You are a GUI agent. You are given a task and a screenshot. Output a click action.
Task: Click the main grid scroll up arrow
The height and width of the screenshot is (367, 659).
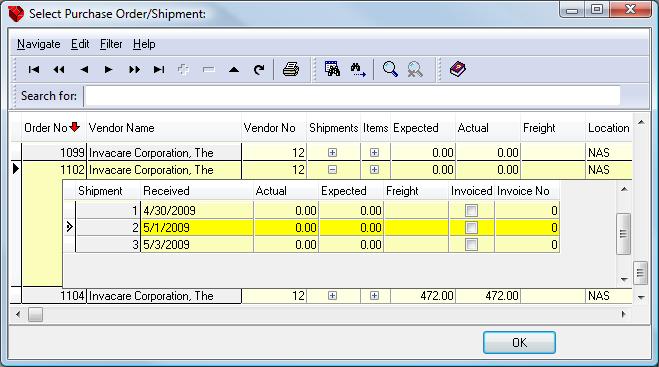pos(641,122)
